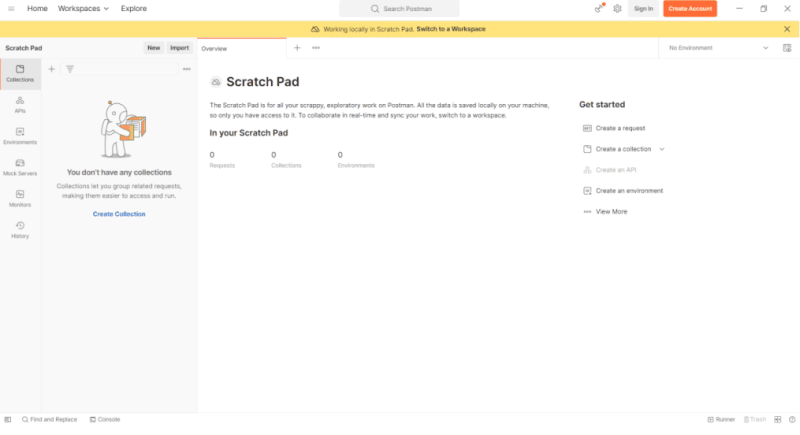This screenshot has height=435, width=800.
Task: Open the Collections sidebar panel
Action: pos(20,73)
